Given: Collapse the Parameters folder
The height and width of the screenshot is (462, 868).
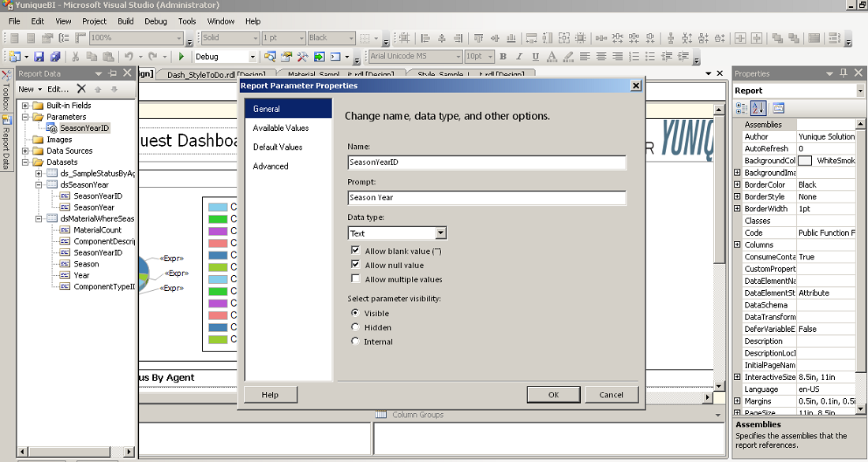Looking at the screenshot, I should (x=25, y=117).
